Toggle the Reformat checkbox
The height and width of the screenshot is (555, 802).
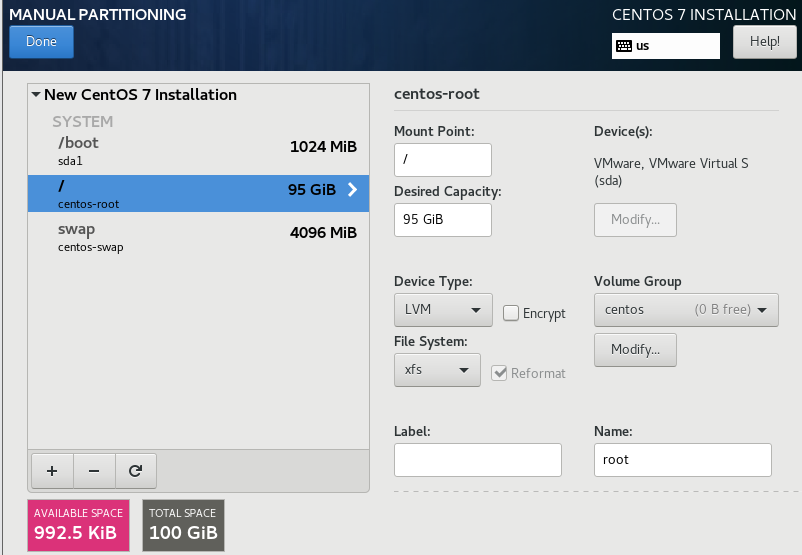(x=499, y=373)
